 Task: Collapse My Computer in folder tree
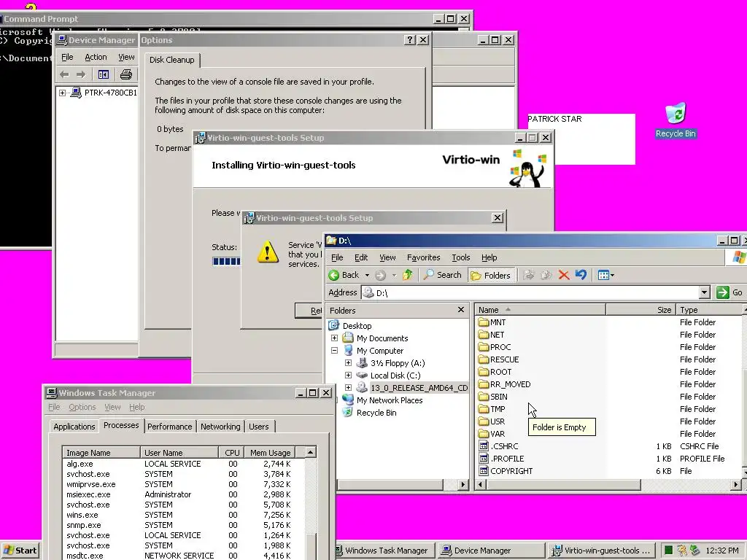[x=334, y=351]
